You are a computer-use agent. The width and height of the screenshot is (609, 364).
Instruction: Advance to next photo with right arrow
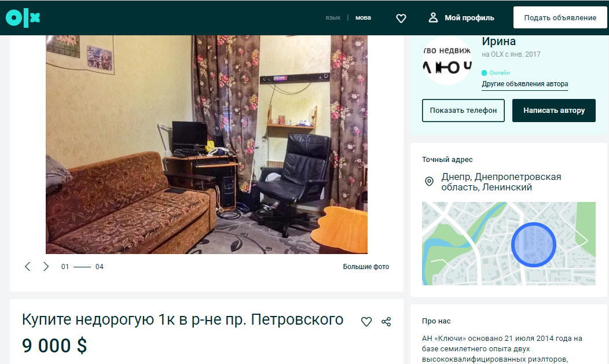[x=46, y=267]
